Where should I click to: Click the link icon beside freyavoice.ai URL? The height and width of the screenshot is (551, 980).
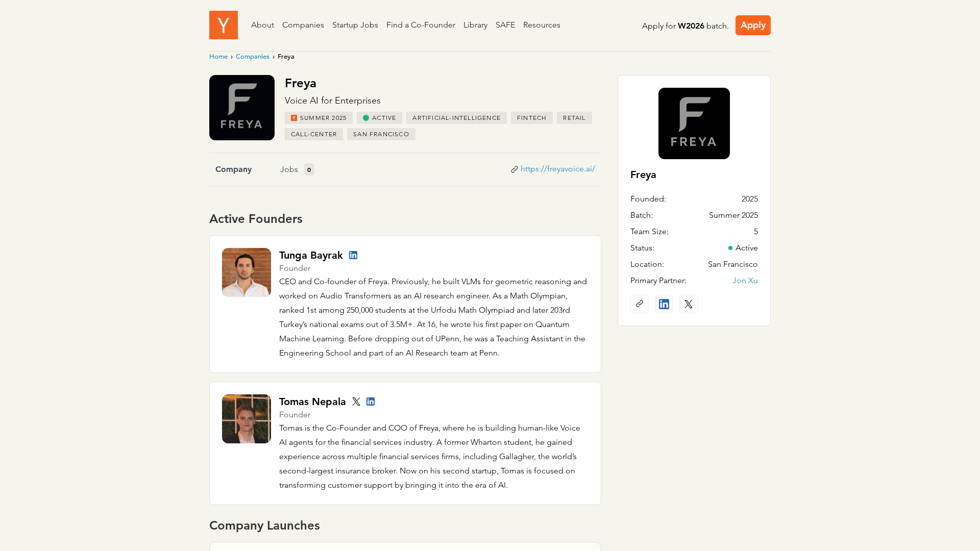514,169
